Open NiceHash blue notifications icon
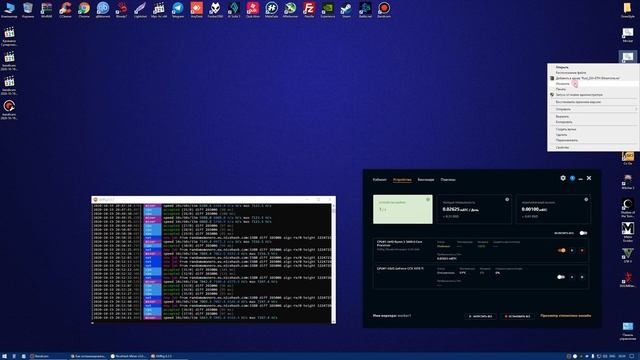 point(572,178)
